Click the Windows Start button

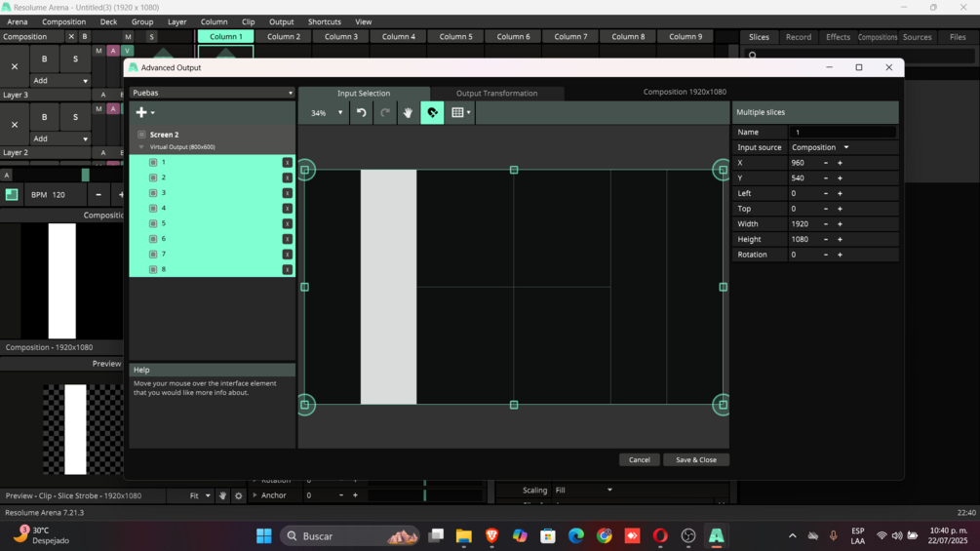click(x=263, y=536)
